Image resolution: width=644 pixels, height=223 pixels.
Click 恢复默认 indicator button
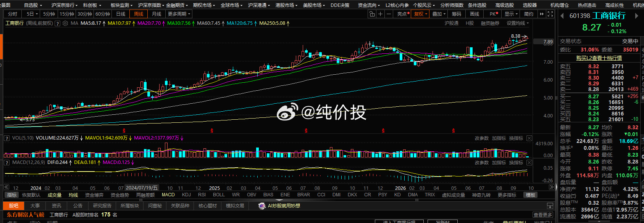(31, 195)
